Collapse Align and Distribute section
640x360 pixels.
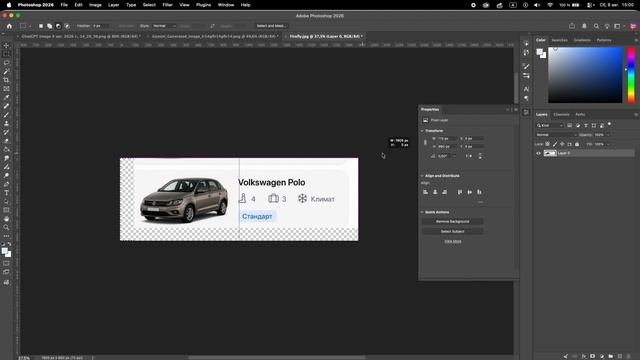(422, 176)
